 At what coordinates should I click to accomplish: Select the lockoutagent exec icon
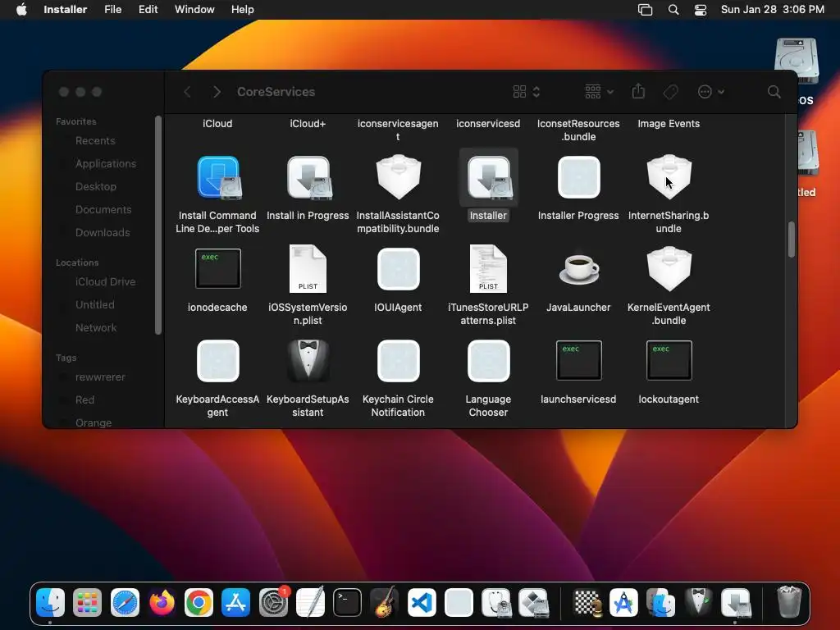tap(669, 360)
